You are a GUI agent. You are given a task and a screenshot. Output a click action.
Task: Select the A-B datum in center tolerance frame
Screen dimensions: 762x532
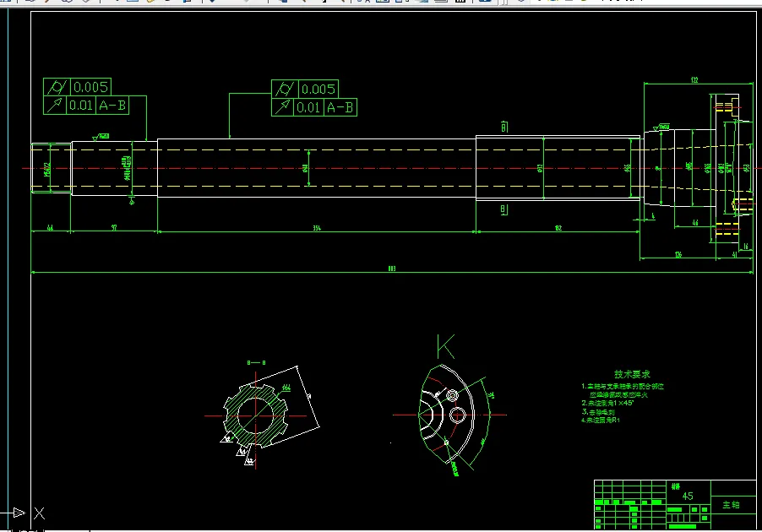340,107
